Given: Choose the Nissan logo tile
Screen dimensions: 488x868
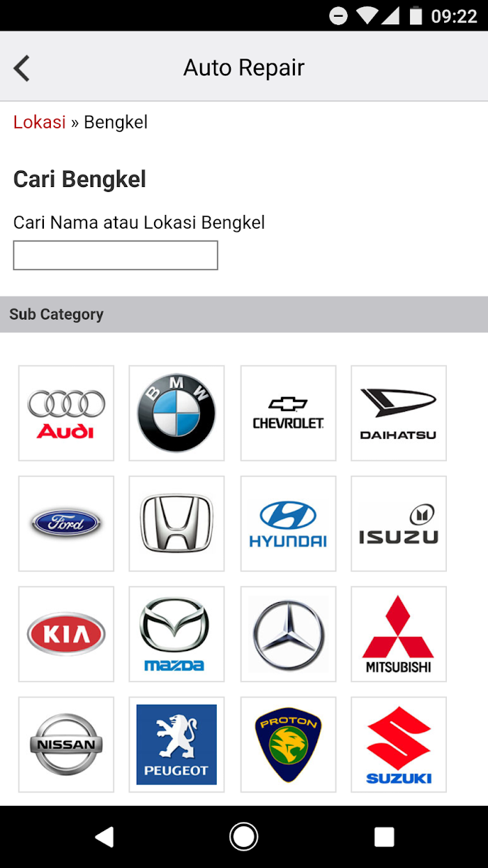Looking at the screenshot, I should coord(66,744).
